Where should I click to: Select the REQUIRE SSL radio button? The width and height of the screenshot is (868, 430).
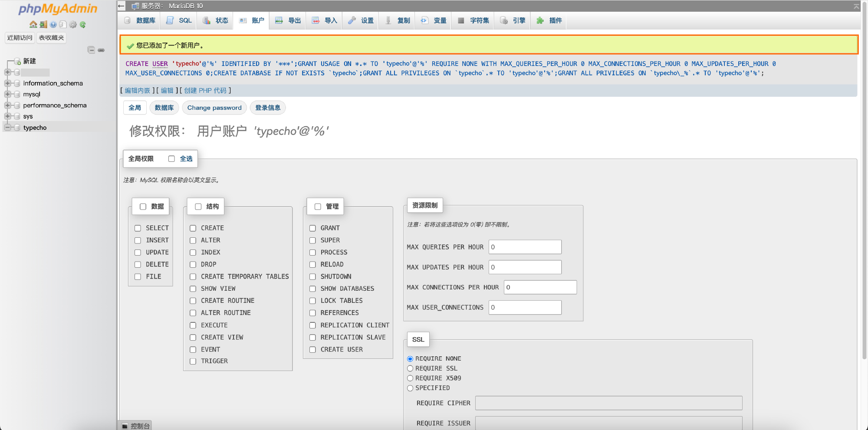(x=410, y=368)
